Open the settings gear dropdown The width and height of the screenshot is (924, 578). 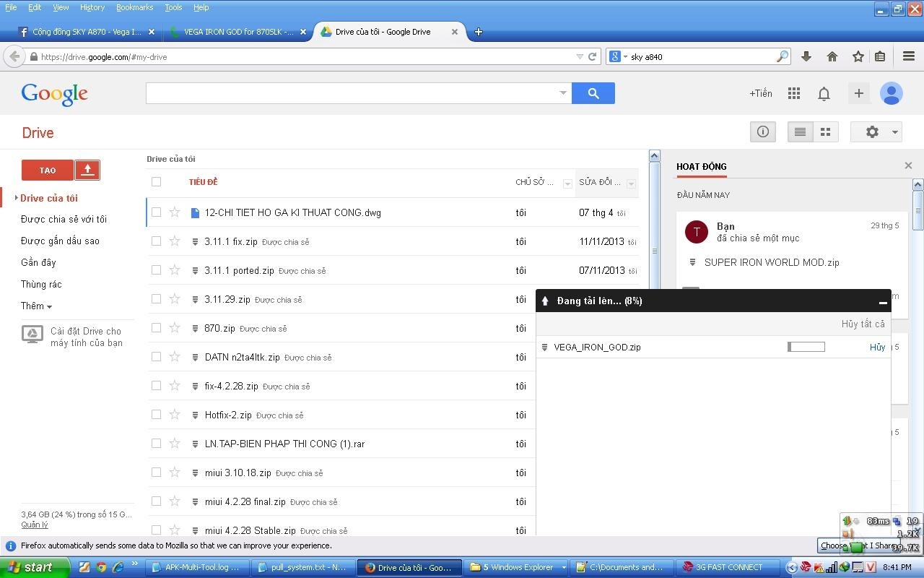876,131
